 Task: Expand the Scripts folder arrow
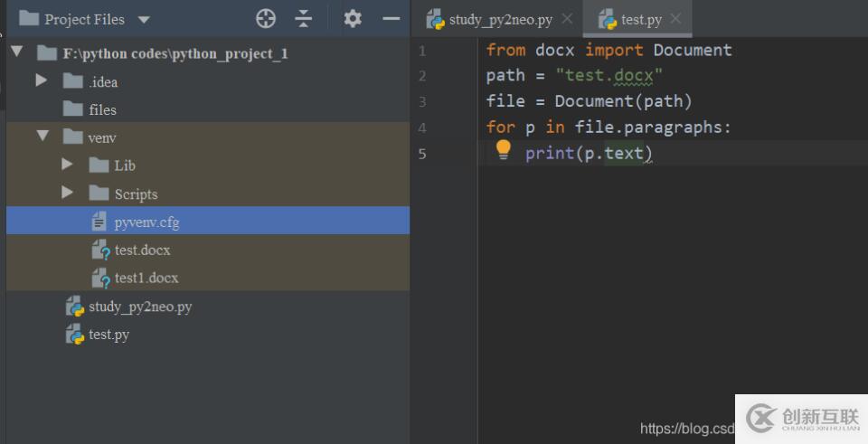(x=67, y=193)
